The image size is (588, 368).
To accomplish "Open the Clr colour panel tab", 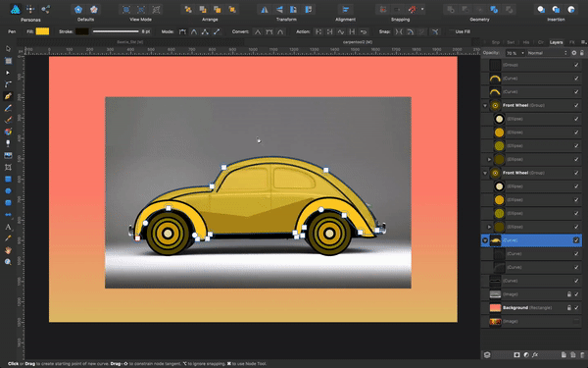I will click(541, 43).
